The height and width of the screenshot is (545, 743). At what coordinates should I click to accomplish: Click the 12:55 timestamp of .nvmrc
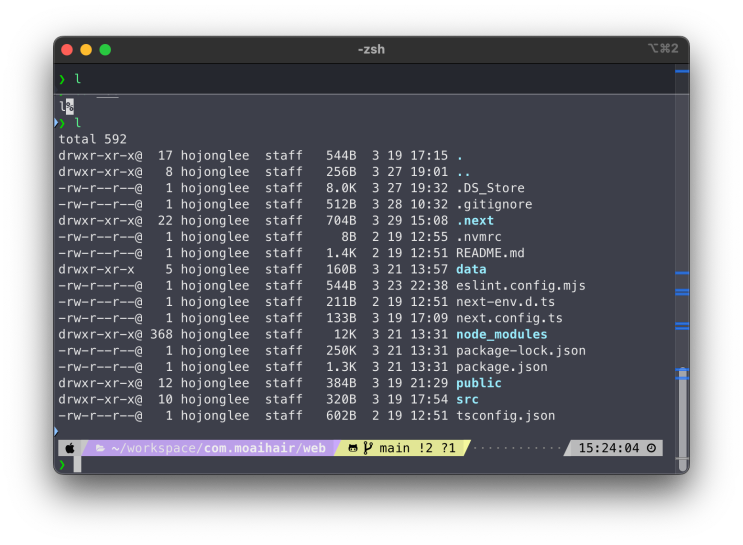coord(429,237)
